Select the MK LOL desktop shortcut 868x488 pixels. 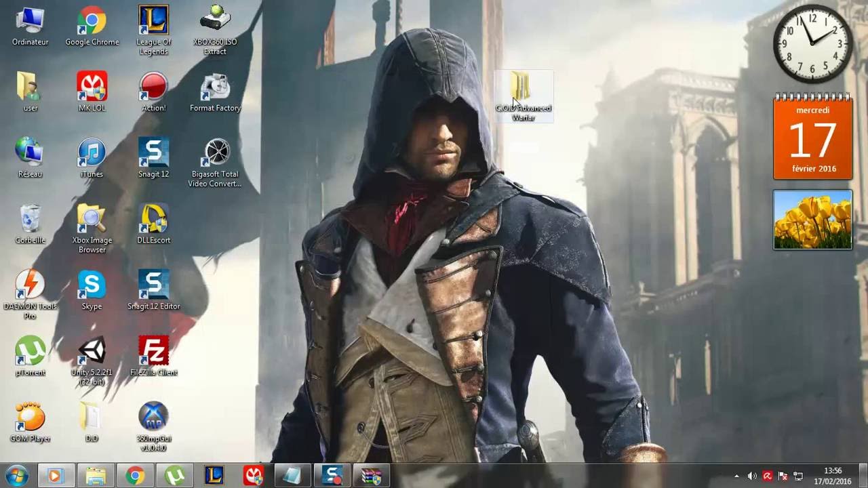click(92, 93)
